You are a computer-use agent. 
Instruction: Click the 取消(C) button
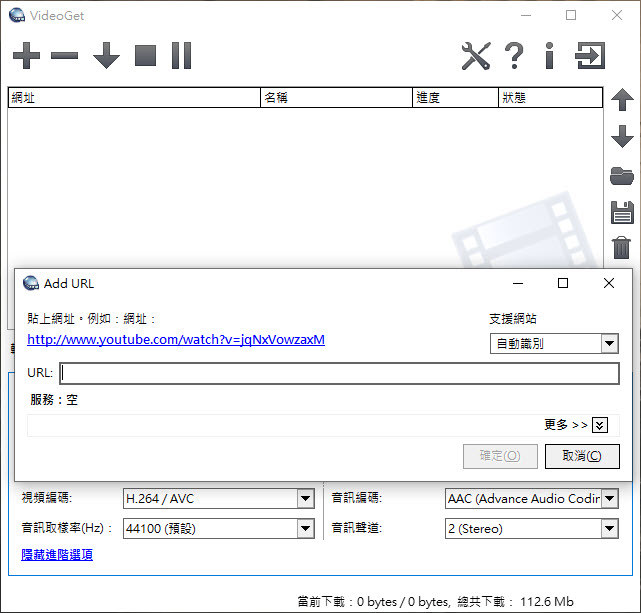[x=582, y=456]
